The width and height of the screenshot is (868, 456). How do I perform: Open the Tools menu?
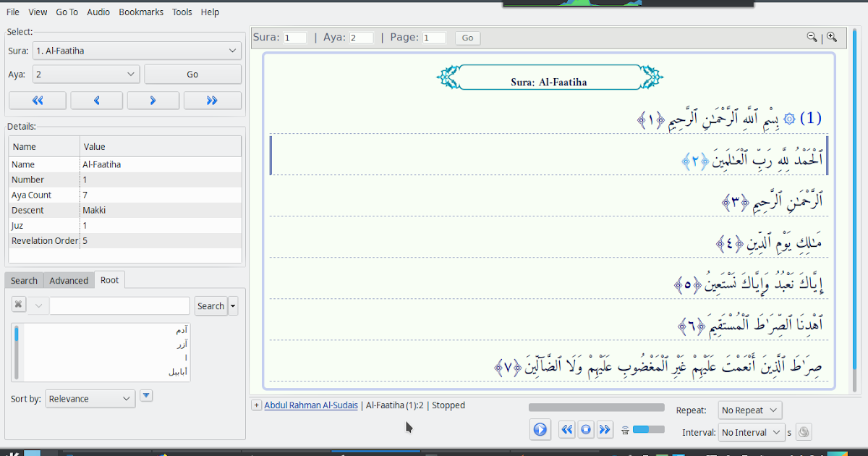[182, 12]
